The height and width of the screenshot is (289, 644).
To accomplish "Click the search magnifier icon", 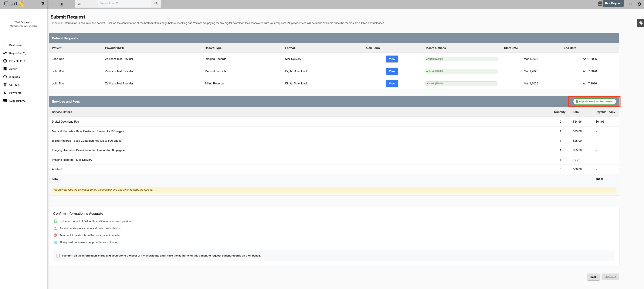I will click(x=156, y=4).
